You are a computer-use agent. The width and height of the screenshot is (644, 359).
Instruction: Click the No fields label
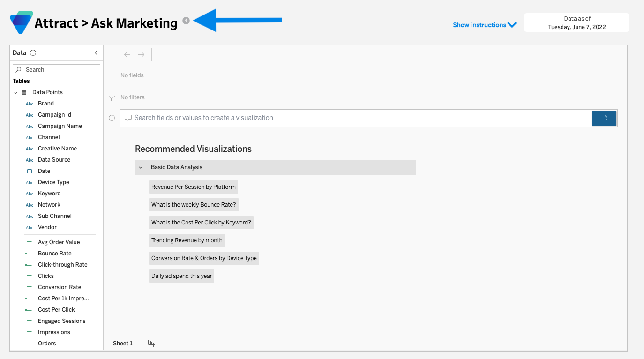tap(132, 75)
